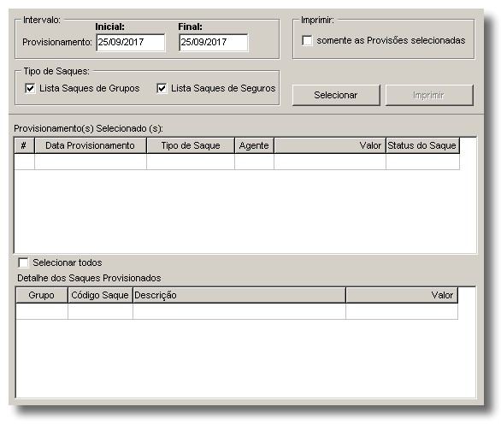Click the Agente column header
The height and width of the screenshot is (448, 501).
(254, 145)
